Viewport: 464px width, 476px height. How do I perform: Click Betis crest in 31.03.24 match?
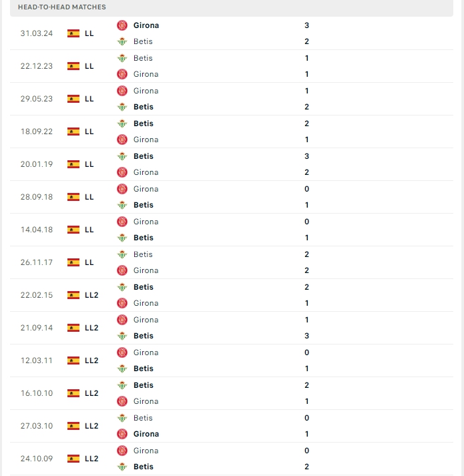[x=122, y=41]
